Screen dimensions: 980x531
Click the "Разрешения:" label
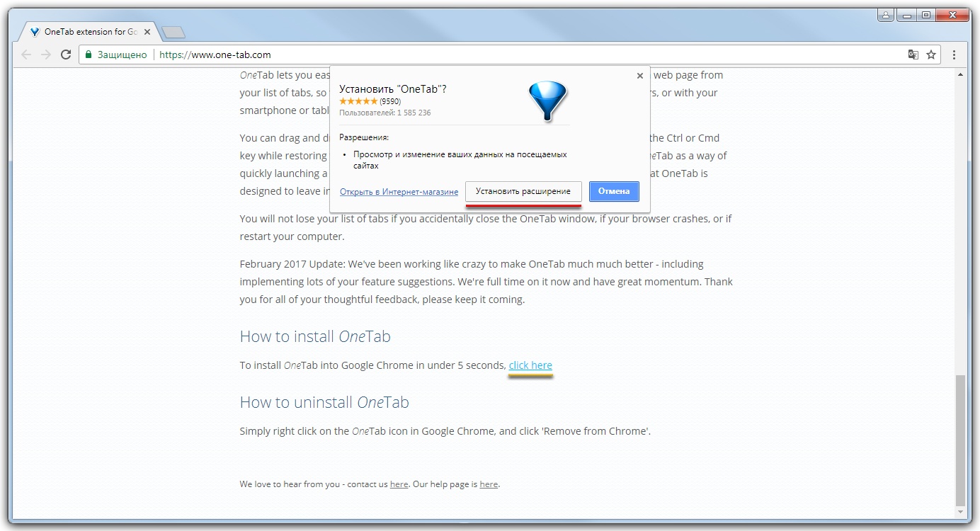[364, 137]
